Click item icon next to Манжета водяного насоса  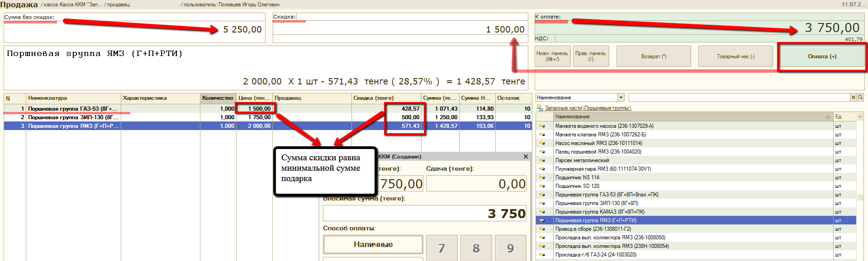pos(542,126)
